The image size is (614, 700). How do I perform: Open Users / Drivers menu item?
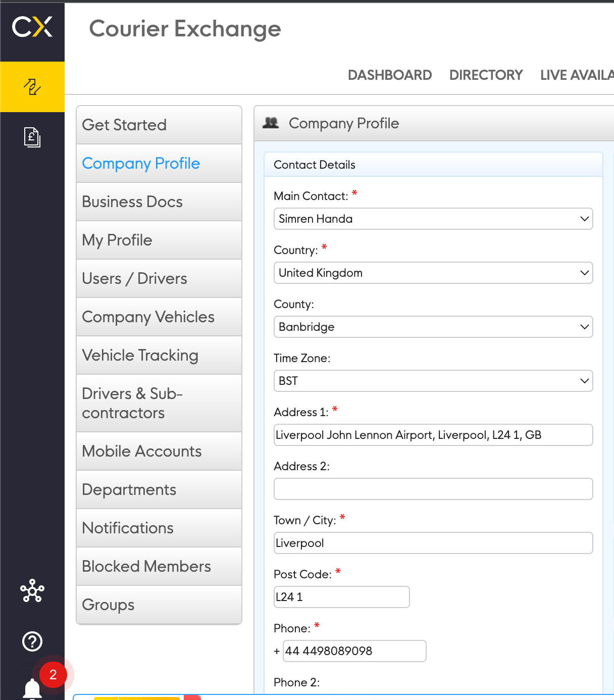click(159, 278)
